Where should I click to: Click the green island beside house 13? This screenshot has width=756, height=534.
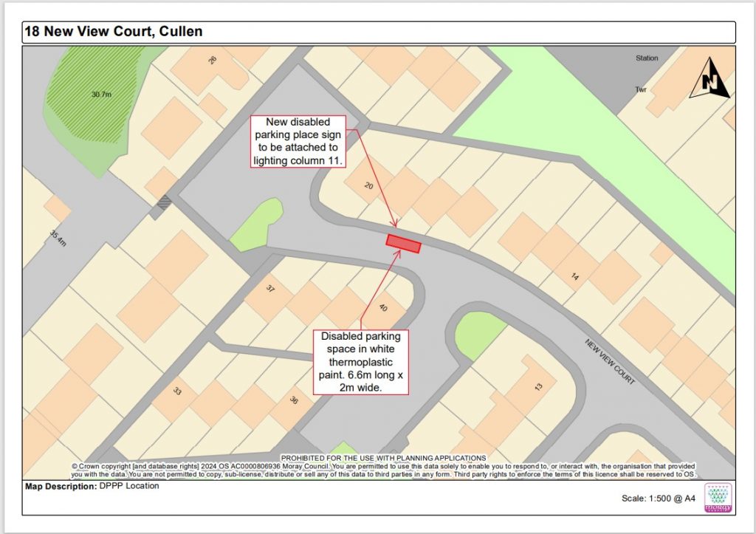click(480, 335)
